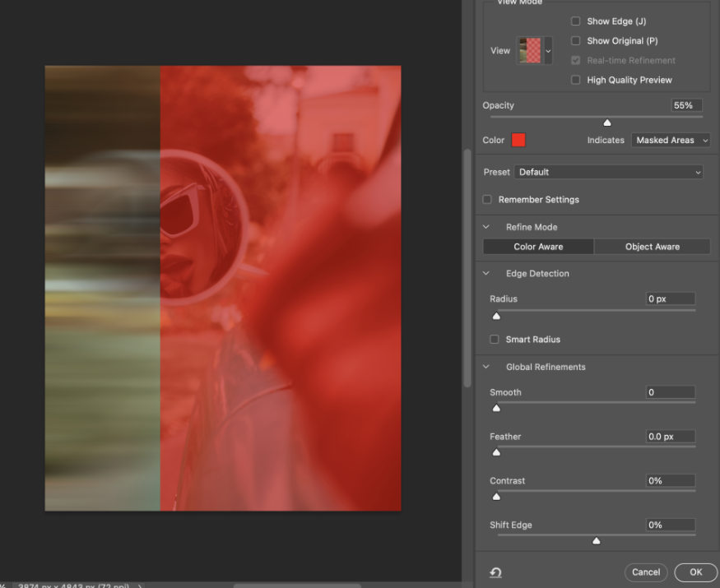Confirm with the OK button
Viewport: 720px width, 588px height.
[695, 572]
